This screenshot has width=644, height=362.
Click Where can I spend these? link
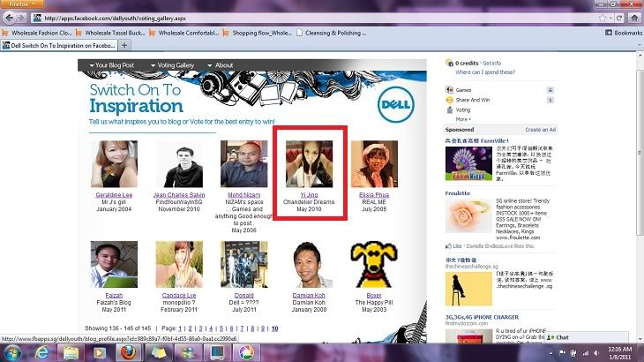tap(485, 72)
